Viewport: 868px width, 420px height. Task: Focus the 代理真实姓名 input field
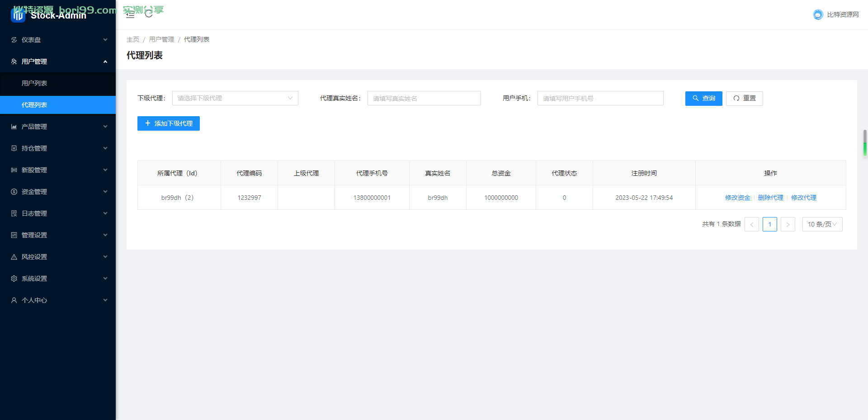[424, 98]
